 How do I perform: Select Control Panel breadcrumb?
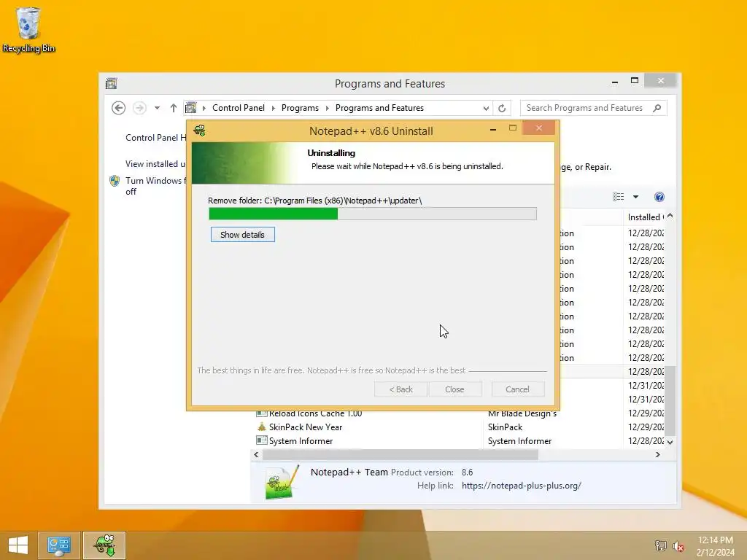coord(239,108)
